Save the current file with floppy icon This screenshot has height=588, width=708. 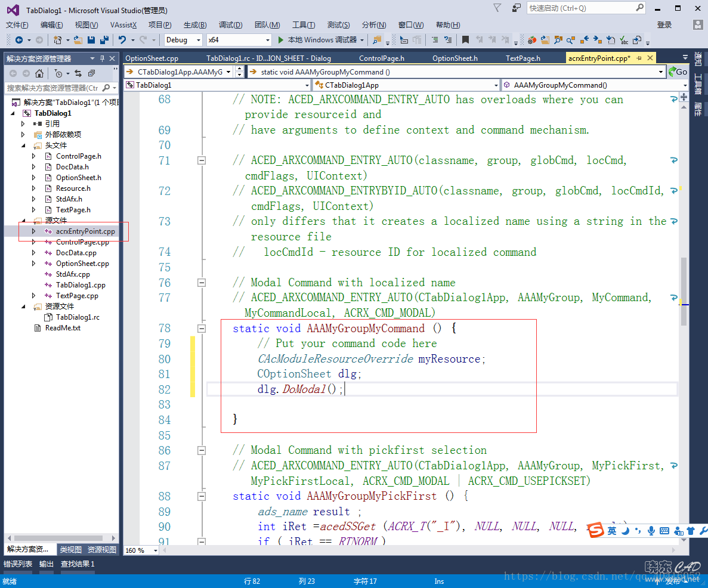pos(91,40)
